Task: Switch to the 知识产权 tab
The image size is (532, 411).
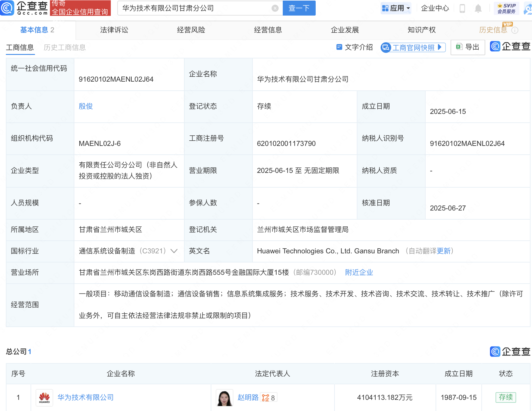Action: pos(422,30)
